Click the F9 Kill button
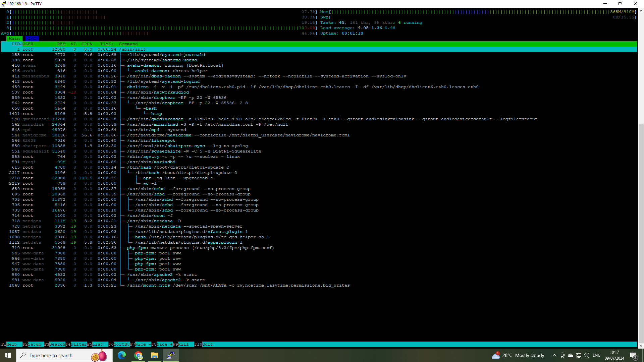Image resolution: width=644 pixels, height=362 pixels. point(183,344)
